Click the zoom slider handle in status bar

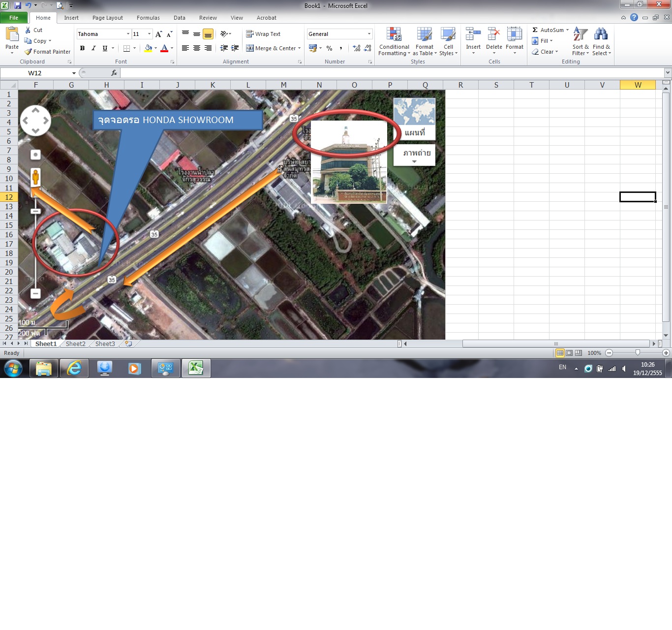tap(638, 353)
